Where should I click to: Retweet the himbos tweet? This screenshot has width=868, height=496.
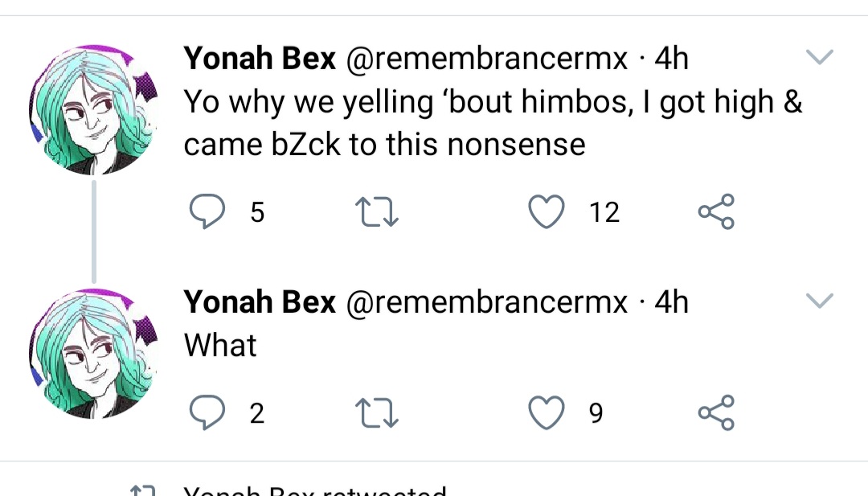coord(376,212)
